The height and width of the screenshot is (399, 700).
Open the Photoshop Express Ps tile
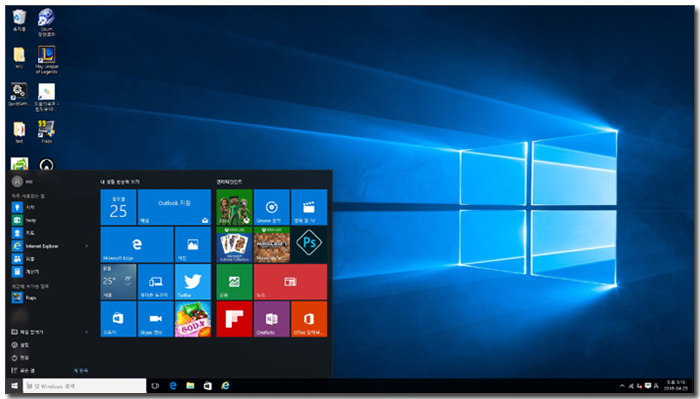pyautogui.click(x=309, y=244)
